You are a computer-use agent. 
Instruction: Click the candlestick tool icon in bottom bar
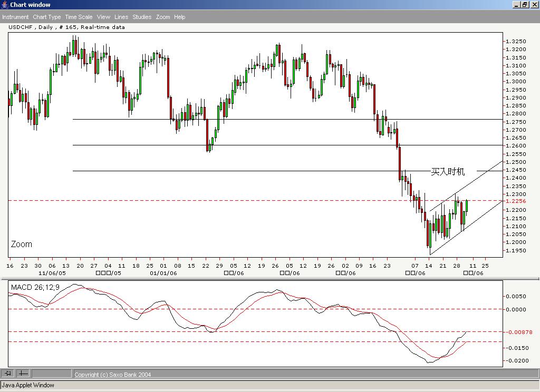(x=8, y=374)
